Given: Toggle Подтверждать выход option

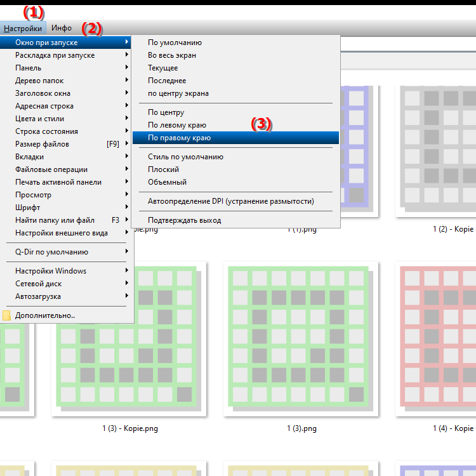Looking at the screenshot, I should coord(235,220).
